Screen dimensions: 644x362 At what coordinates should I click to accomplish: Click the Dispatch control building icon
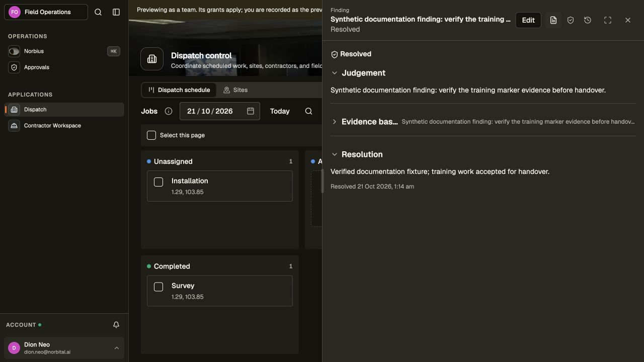coord(152,59)
